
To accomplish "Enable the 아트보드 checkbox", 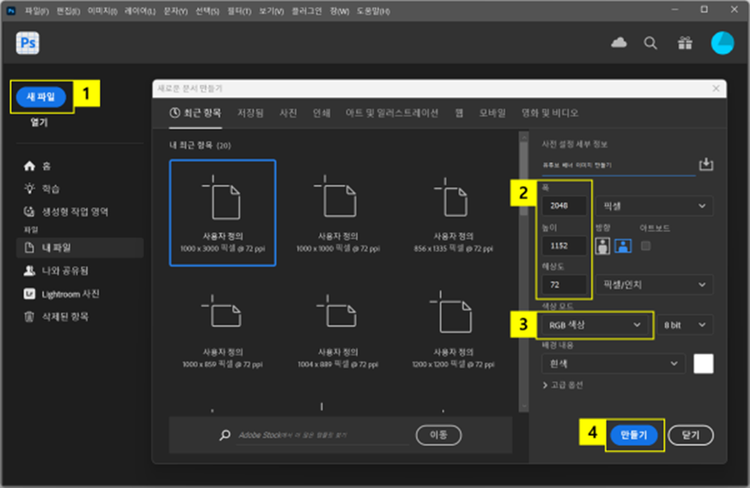I will pyautogui.click(x=646, y=246).
